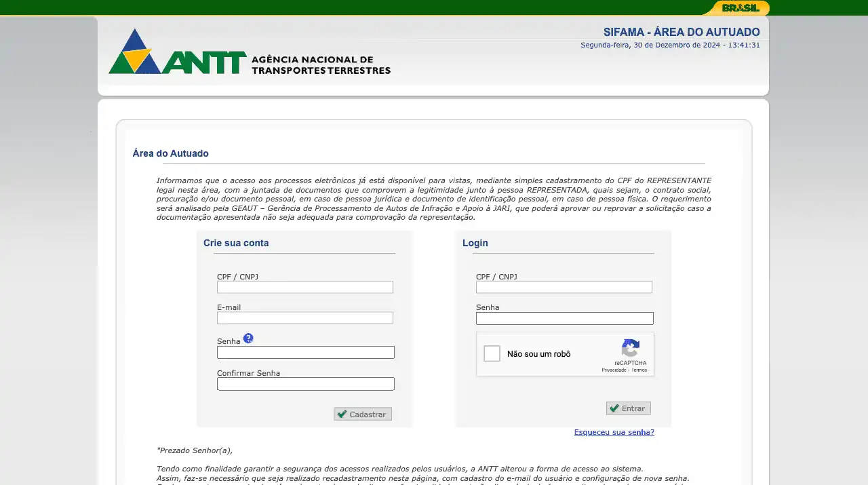The image size is (868, 485).
Task: Check the "Não sou um robô" checkbox
Action: 492,353
